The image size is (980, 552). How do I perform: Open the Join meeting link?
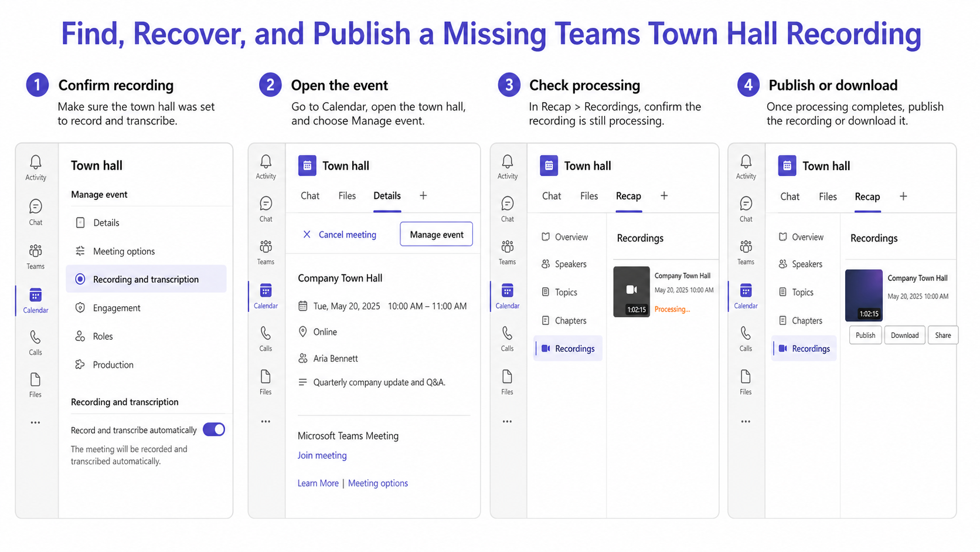coord(322,455)
